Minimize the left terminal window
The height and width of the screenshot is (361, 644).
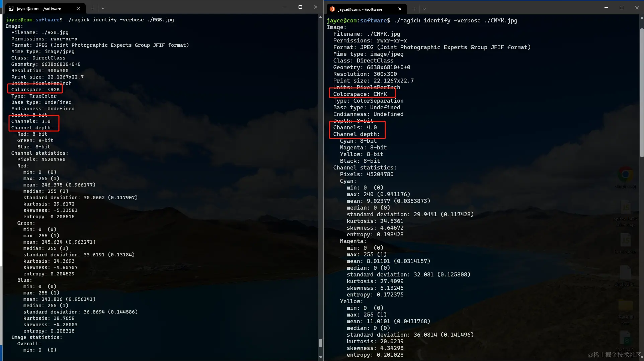[x=285, y=7]
